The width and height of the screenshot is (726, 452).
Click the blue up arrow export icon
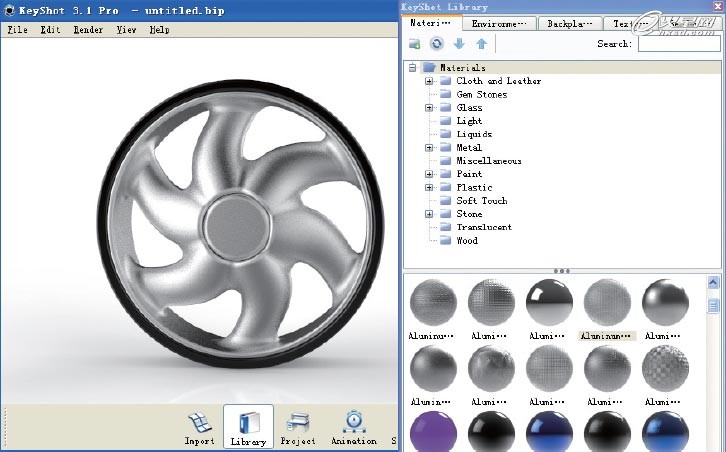point(482,44)
